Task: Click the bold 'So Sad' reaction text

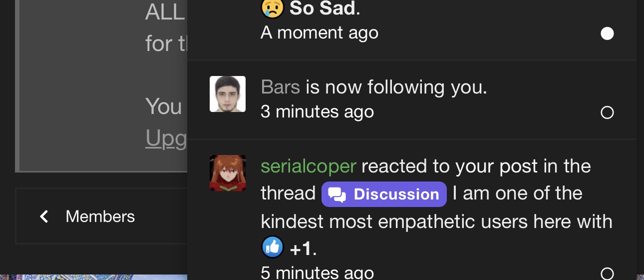Action: point(322,8)
